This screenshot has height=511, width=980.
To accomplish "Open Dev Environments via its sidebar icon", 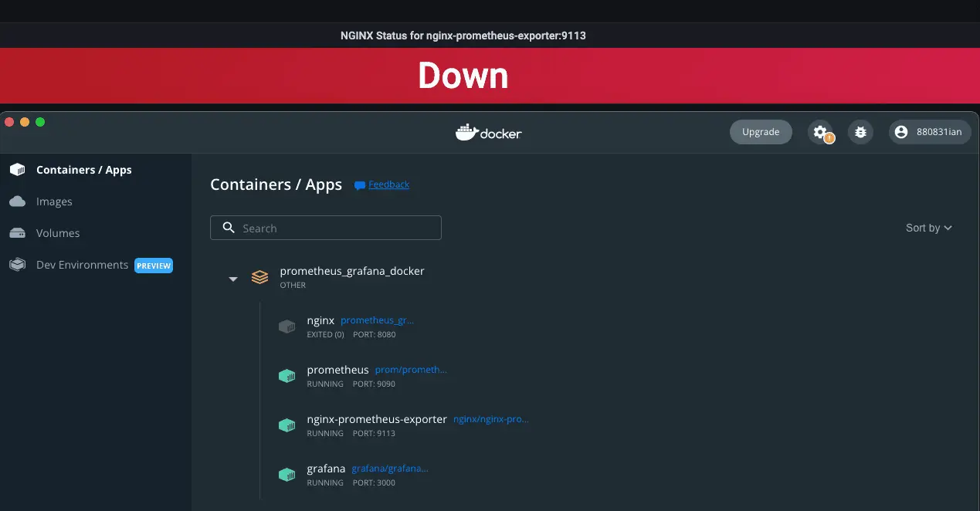I will (x=17, y=265).
